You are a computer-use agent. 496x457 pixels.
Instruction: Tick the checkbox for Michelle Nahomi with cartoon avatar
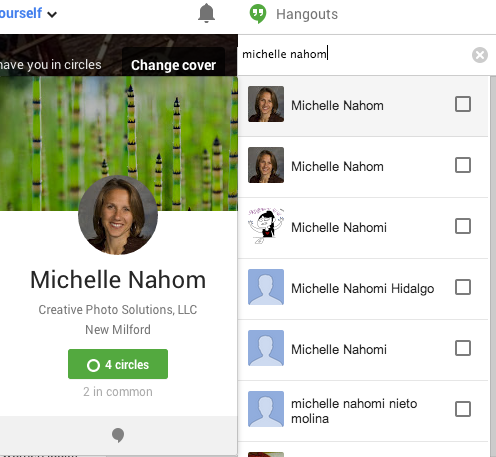pyautogui.click(x=463, y=226)
